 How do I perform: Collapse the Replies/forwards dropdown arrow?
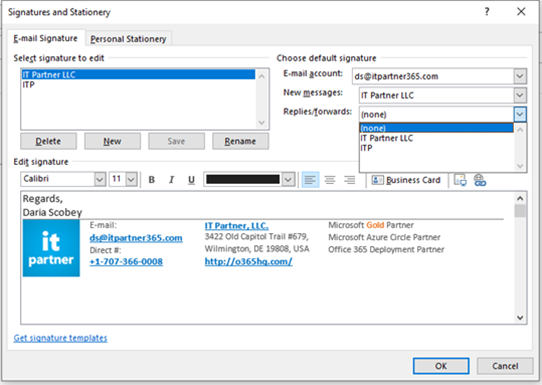pyautogui.click(x=520, y=114)
